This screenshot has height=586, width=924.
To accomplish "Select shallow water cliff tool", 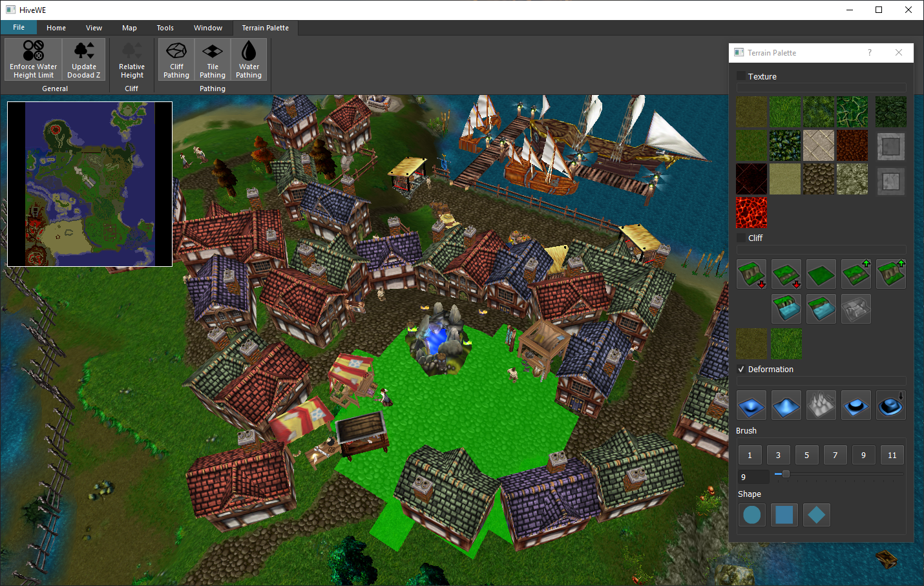I will click(821, 309).
